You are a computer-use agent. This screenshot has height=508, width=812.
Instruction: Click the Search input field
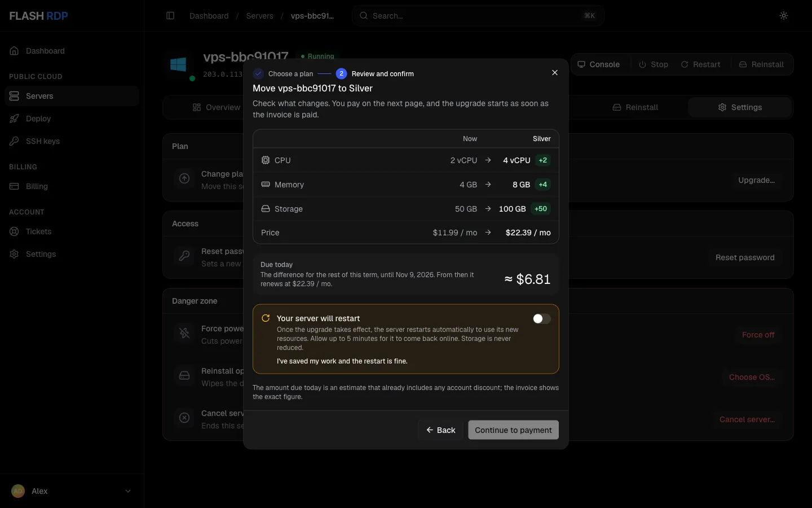tap(478, 16)
